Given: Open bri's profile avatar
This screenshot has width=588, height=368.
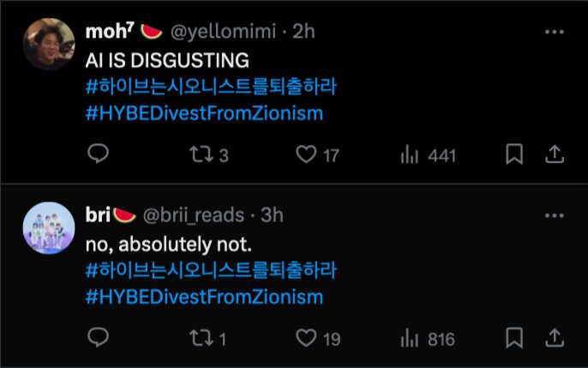Looking at the screenshot, I should pyautogui.click(x=49, y=227).
